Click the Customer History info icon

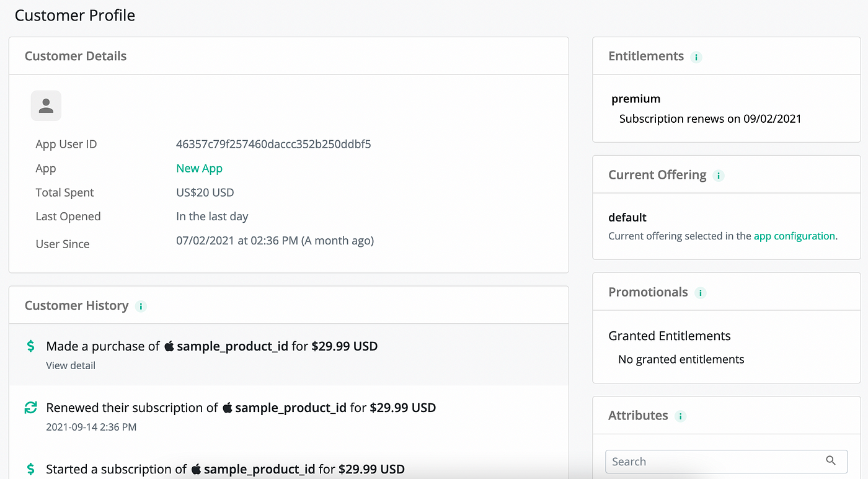tap(141, 306)
